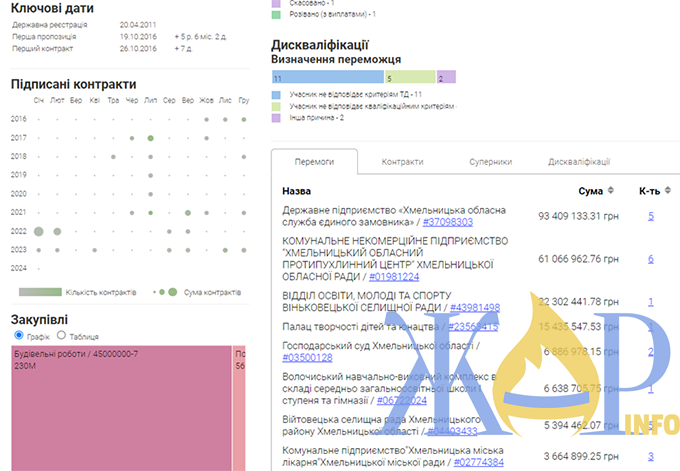Sort table by К-ть column arrows
This screenshot has height=471, width=680.
pyautogui.click(x=667, y=190)
